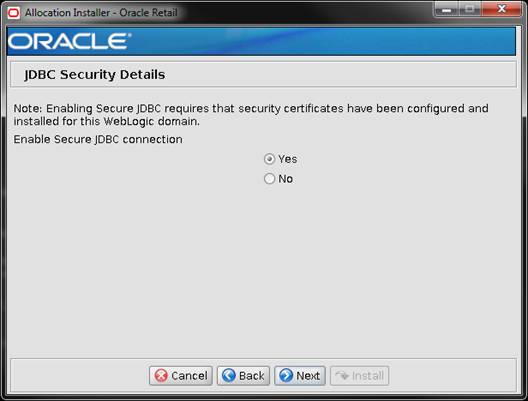Click the disabled Install button
The width and height of the screenshot is (528, 401).
[360, 375]
